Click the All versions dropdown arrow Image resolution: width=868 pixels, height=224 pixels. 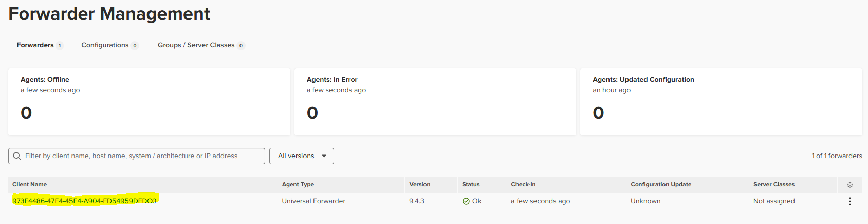(324, 156)
